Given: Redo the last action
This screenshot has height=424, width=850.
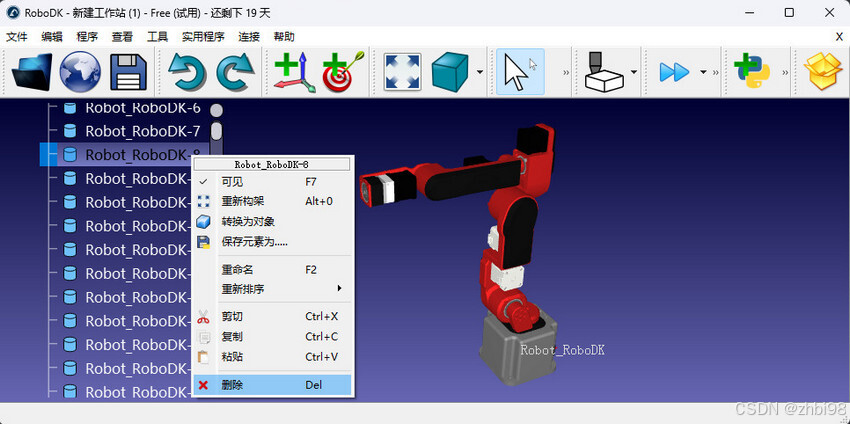Looking at the screenshot, I should (x=235, y=72).
